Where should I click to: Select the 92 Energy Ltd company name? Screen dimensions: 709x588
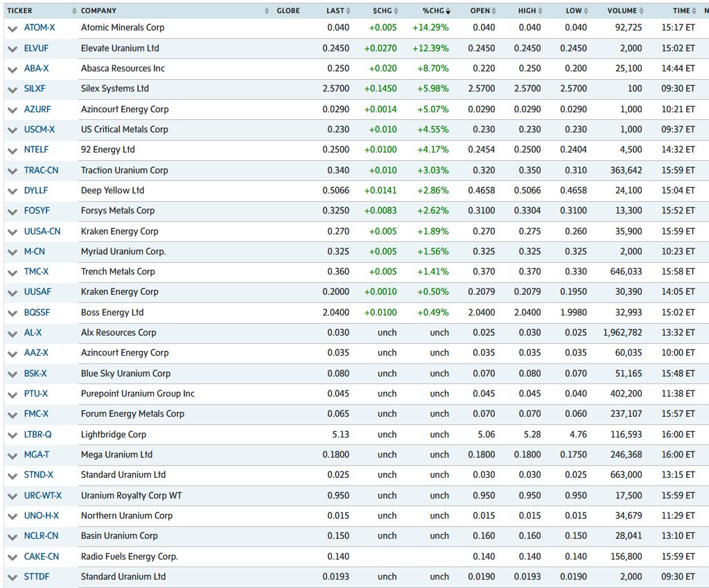[x=107, y=150]
